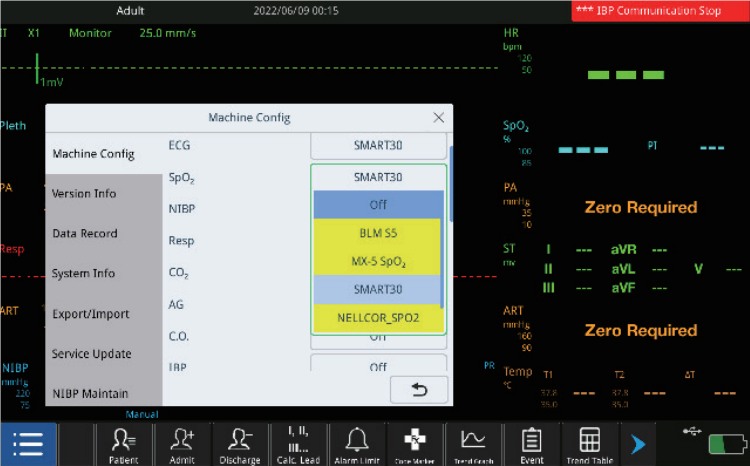Select the Export/Import sidebar tab
750x466 pixels.
pyautogui.click(x=91, y=314)
